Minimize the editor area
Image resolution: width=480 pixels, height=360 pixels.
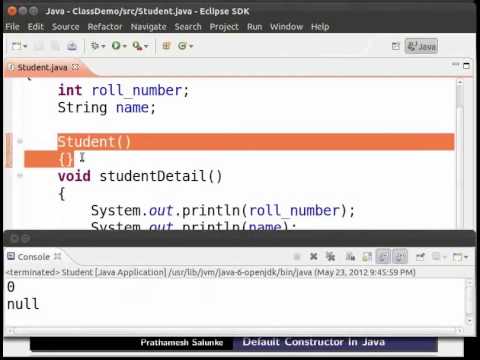coord(455,64)
